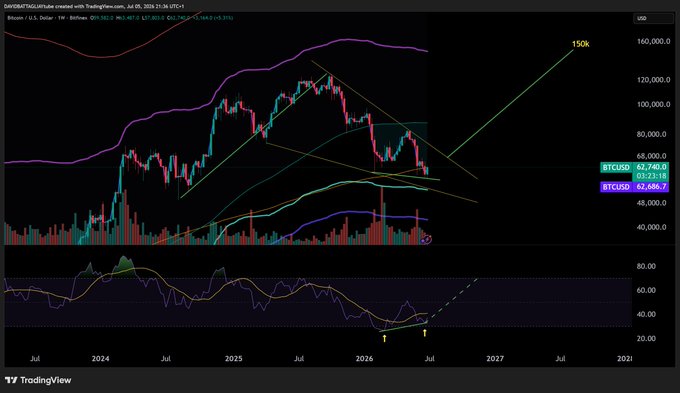This screenshot has width=680, height=393.
Task: Click the green BTCUSD 62,740.0 price label
Action: 634,167
